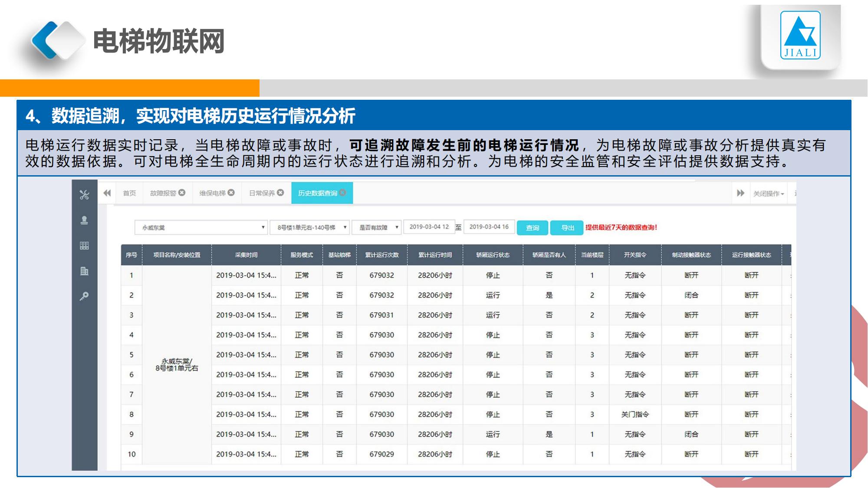Click the 采集时间 column header
Image resolution: width=868 pixels, height=488 pixels.
pyautogui.click(x=246, y=255)
